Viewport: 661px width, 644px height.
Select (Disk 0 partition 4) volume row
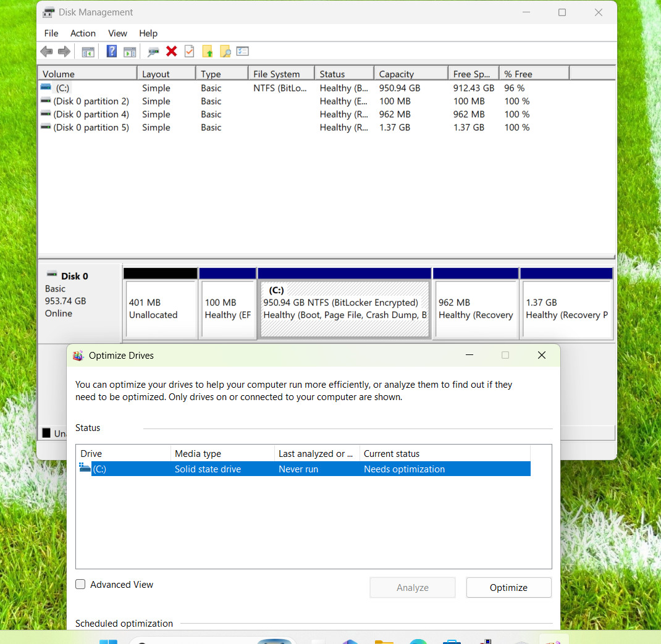(91, 114)
